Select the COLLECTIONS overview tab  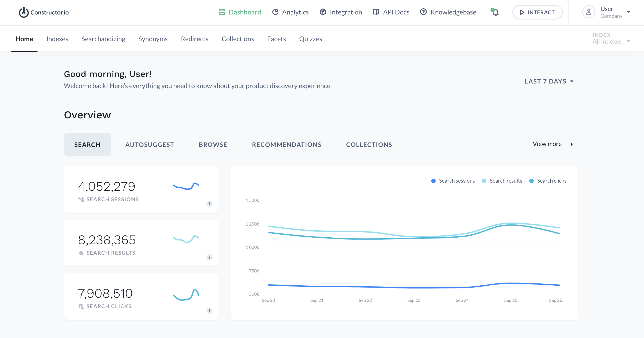point(369,144)
